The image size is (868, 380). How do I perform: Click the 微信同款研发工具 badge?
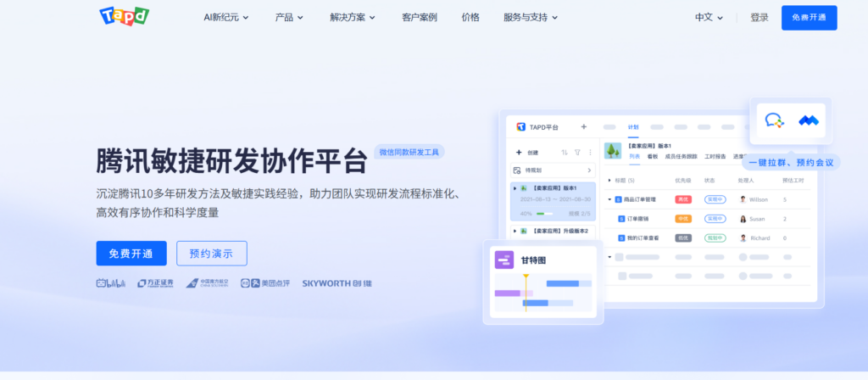point(409,153)
